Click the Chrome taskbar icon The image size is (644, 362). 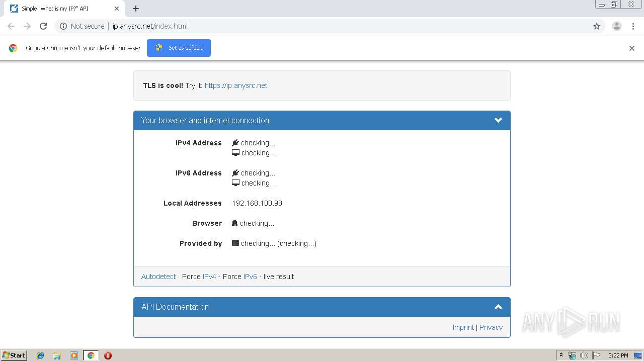click(91, 355)
